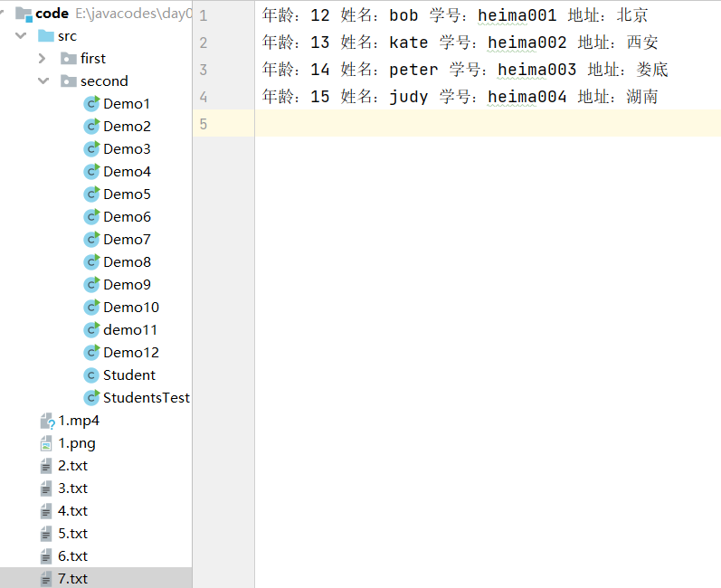721x588 pixels.
Task: Select the 1.png file
Action: tap(77, 443)
